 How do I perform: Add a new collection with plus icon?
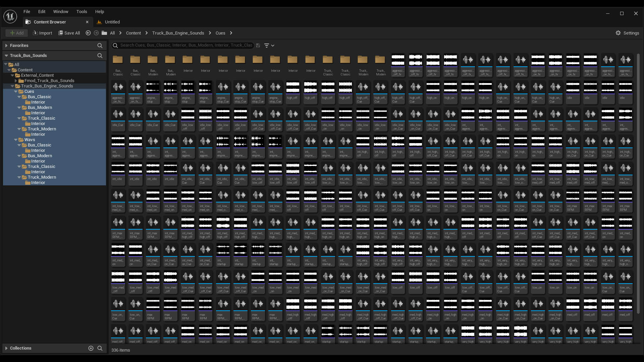click(91, 348)
